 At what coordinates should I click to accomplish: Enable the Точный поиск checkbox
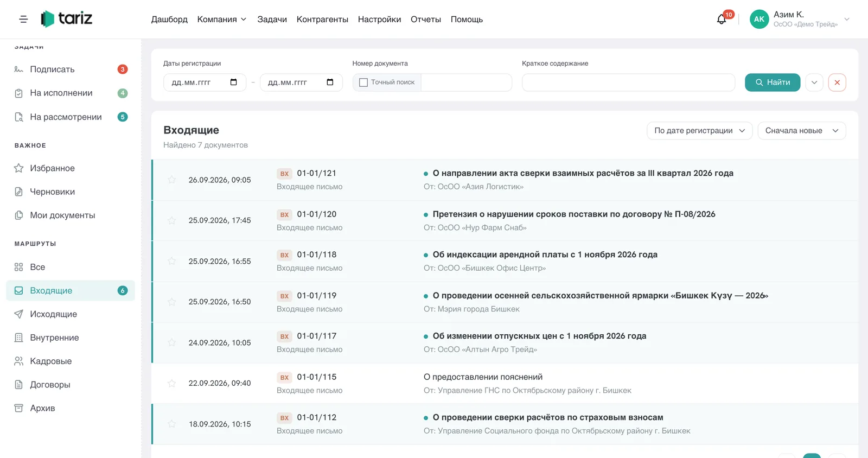[363, 82]
